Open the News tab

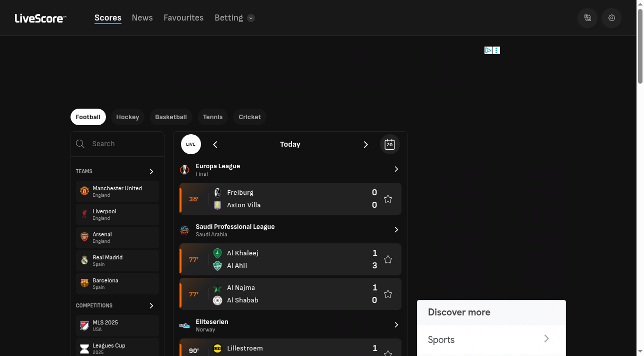click(142, 18)
